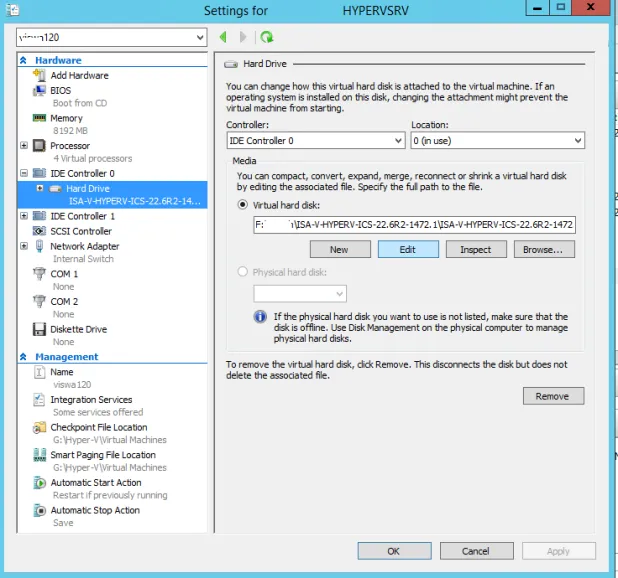Expand the Network Adapter node
Screen dimensions: 618x578
pyautogui.click(x=24, y=246)
